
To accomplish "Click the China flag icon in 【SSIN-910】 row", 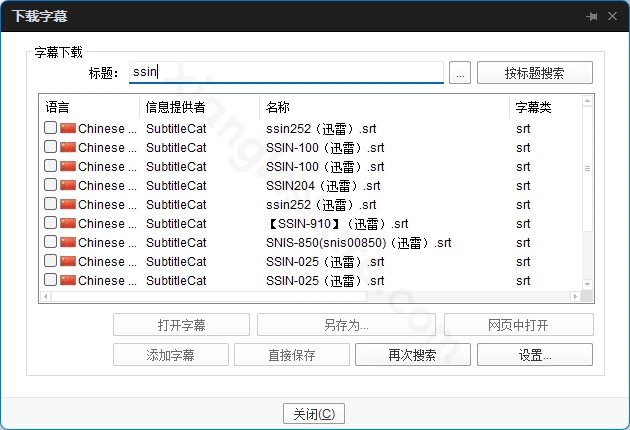I will click(x=68, y=223).
